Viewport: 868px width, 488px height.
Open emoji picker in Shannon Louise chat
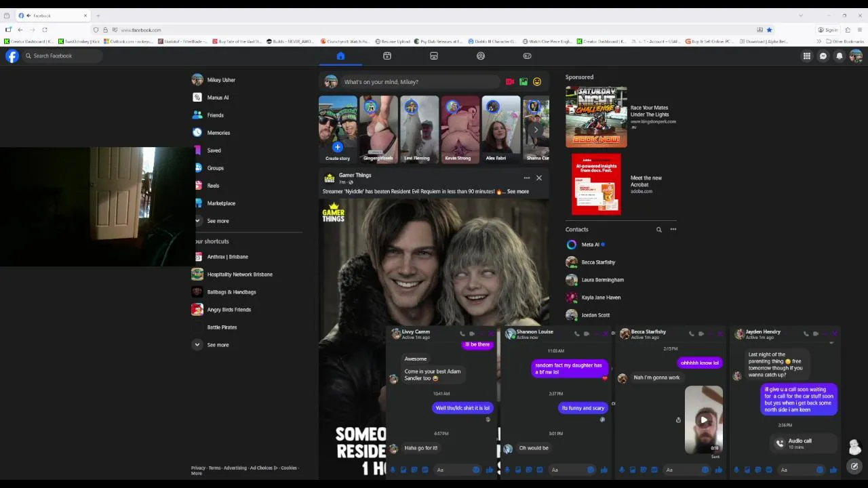tap(591, 470)
